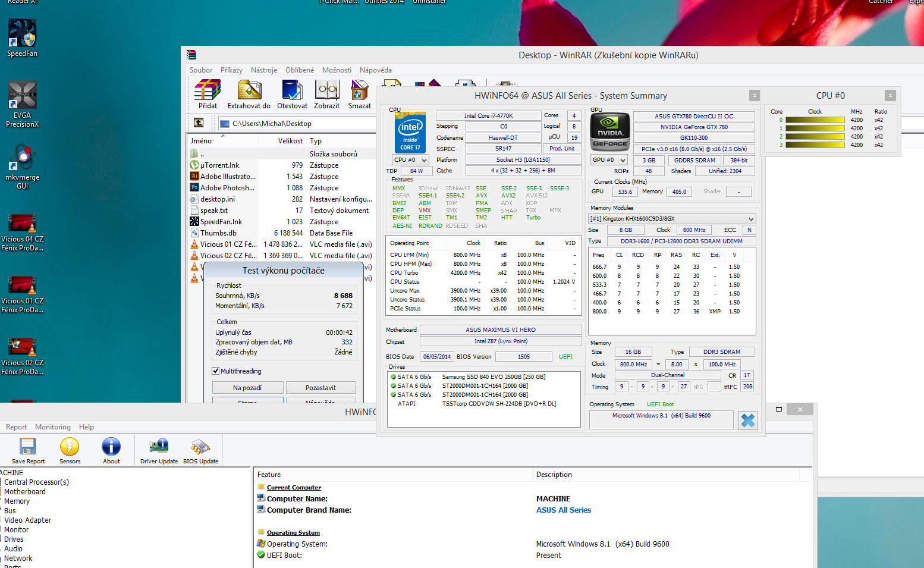Open the Monitoring menu in HWiNFO
The width and height of the screenshot is (924, 568).
pyautogui.click(x=52, y=427)
